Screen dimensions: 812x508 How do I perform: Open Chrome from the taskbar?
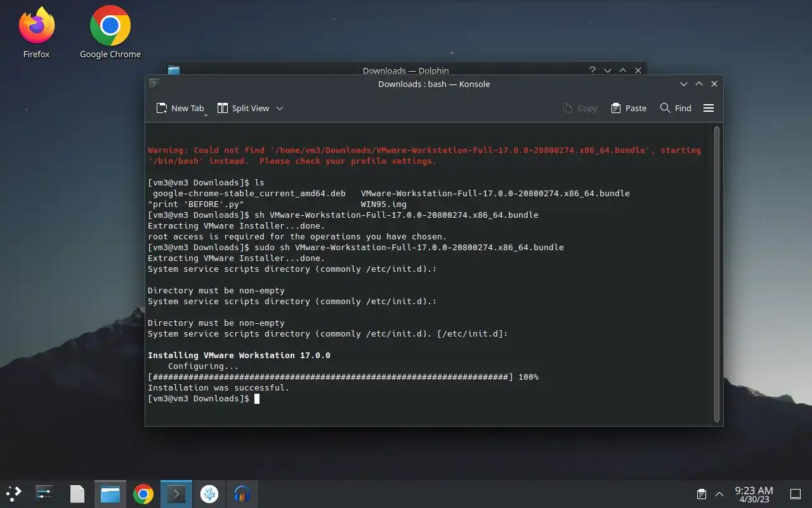(143, 493)
